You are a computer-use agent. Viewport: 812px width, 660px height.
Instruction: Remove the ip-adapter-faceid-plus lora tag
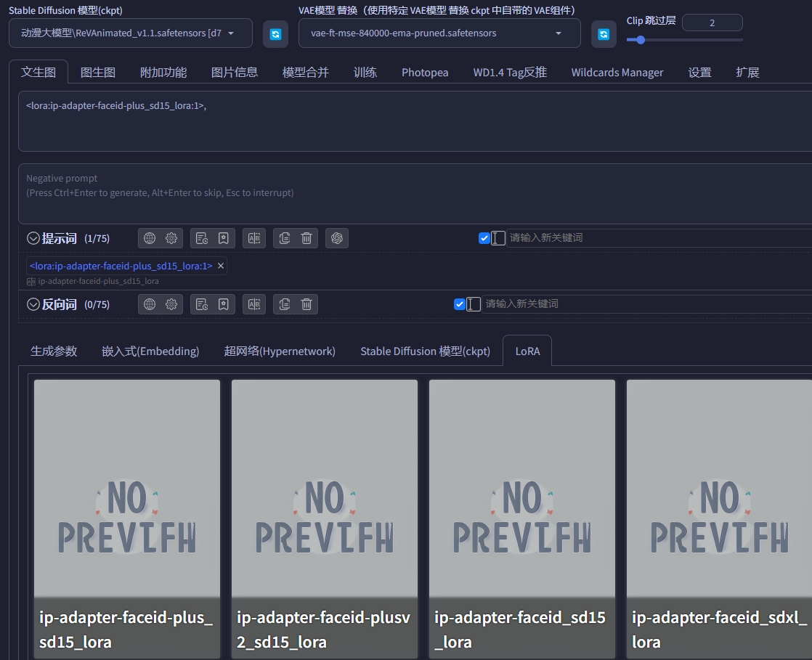point(222,266)
